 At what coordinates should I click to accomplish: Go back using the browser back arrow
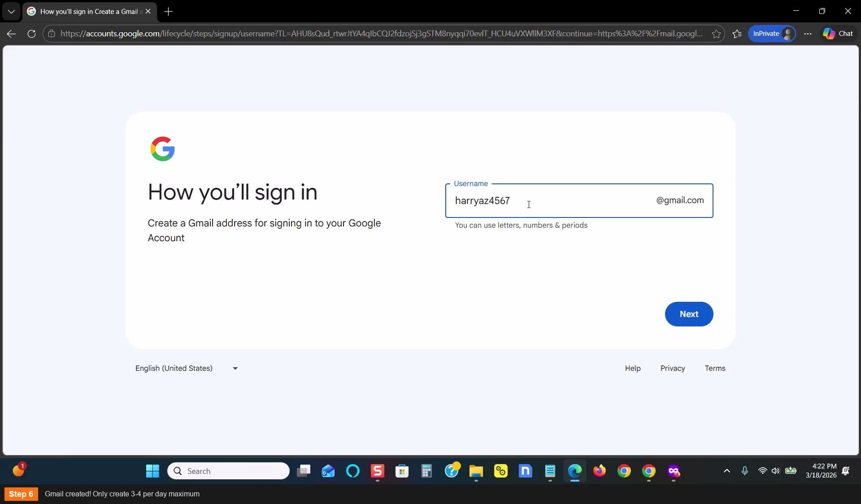click(12, 34)
